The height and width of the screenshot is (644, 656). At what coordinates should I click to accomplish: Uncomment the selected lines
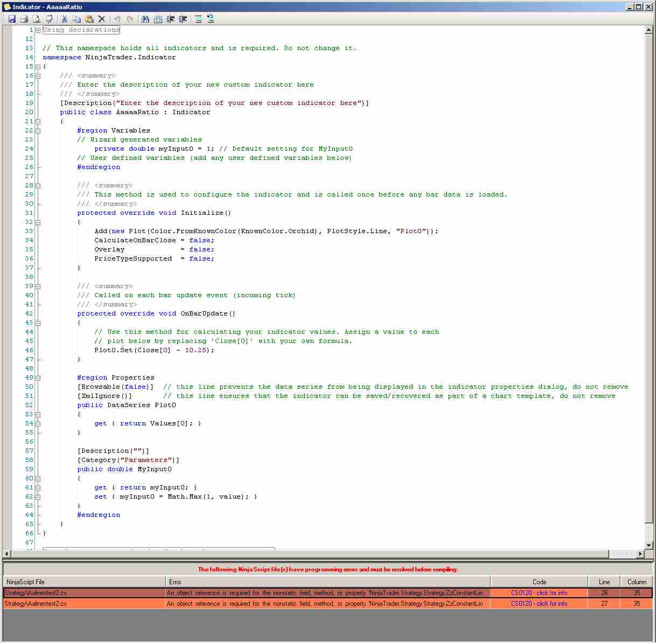pyautogui.click(x=211, y=19)
